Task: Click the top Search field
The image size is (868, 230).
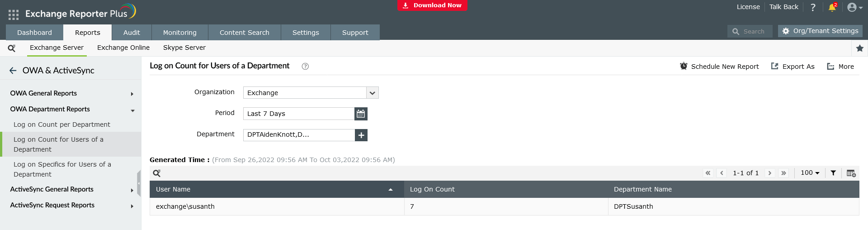Action: click(x=750, y=31)
